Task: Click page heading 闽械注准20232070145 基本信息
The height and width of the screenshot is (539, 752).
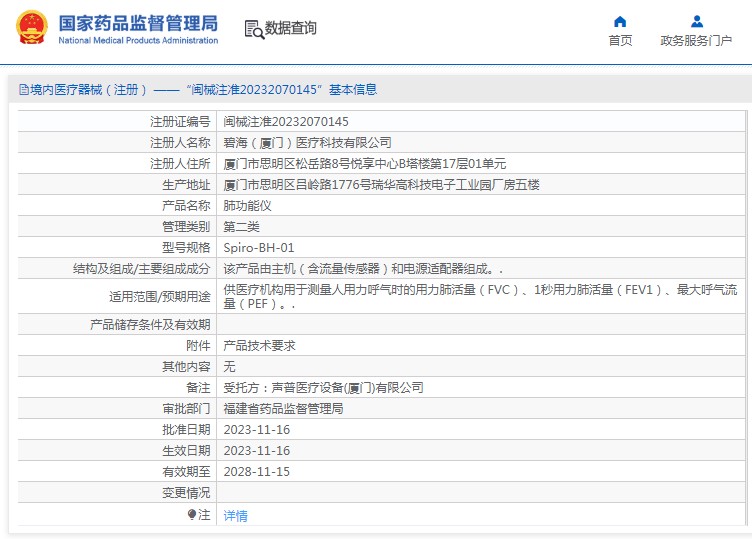Action: point(282,90)
